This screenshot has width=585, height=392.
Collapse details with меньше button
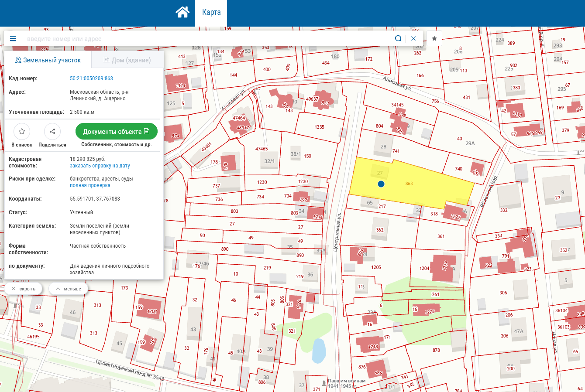pyautogui.click(x=69, y=289)
